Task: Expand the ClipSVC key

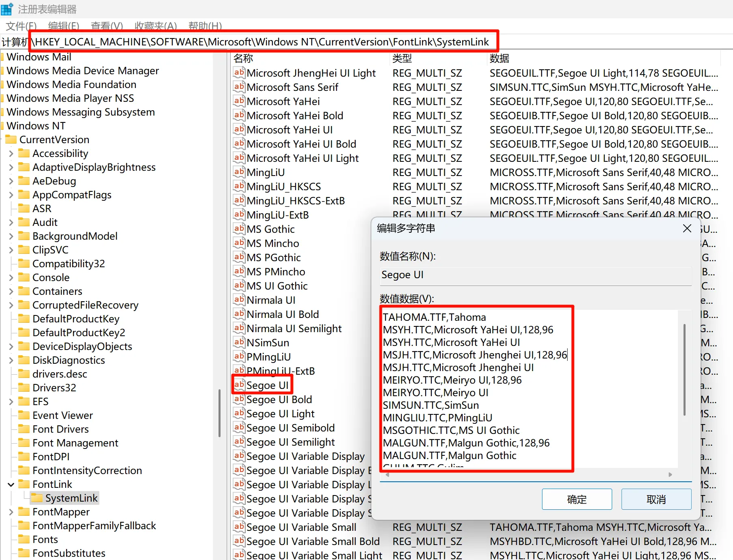Action: pos(11,250)
